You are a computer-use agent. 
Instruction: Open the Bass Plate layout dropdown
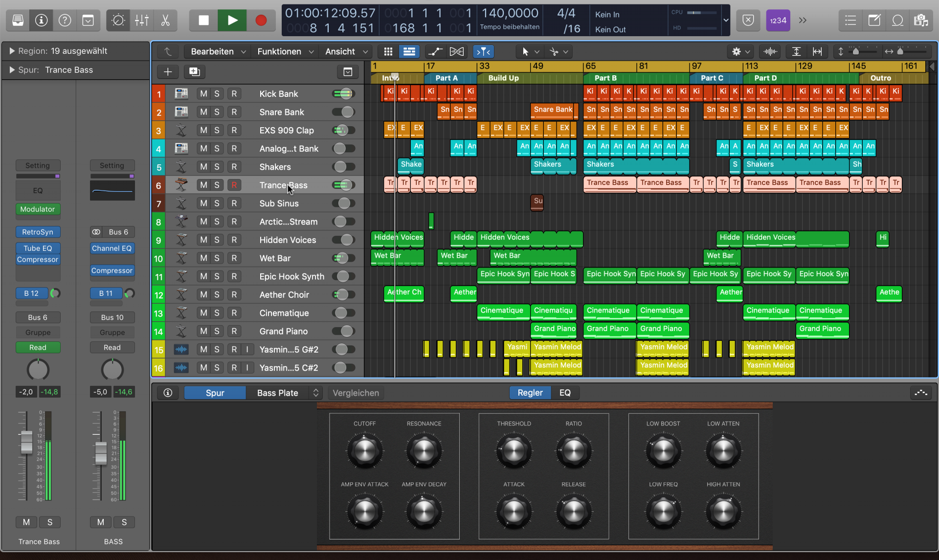coord(284,393)
